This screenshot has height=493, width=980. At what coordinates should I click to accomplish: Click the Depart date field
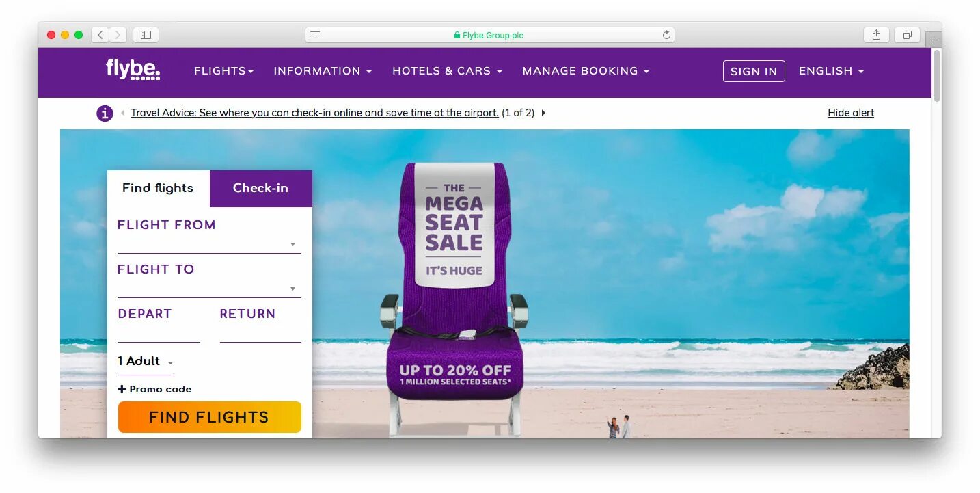click(x=159, y=333)
